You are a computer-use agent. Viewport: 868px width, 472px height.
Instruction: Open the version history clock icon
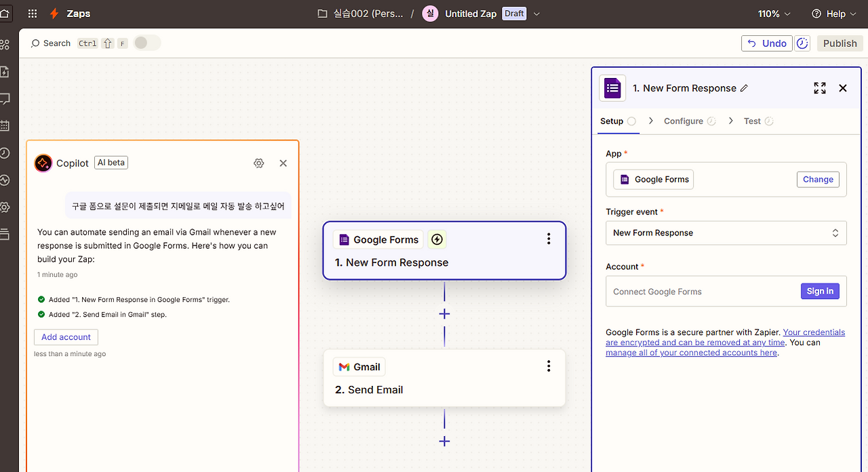tap(802, 43)
